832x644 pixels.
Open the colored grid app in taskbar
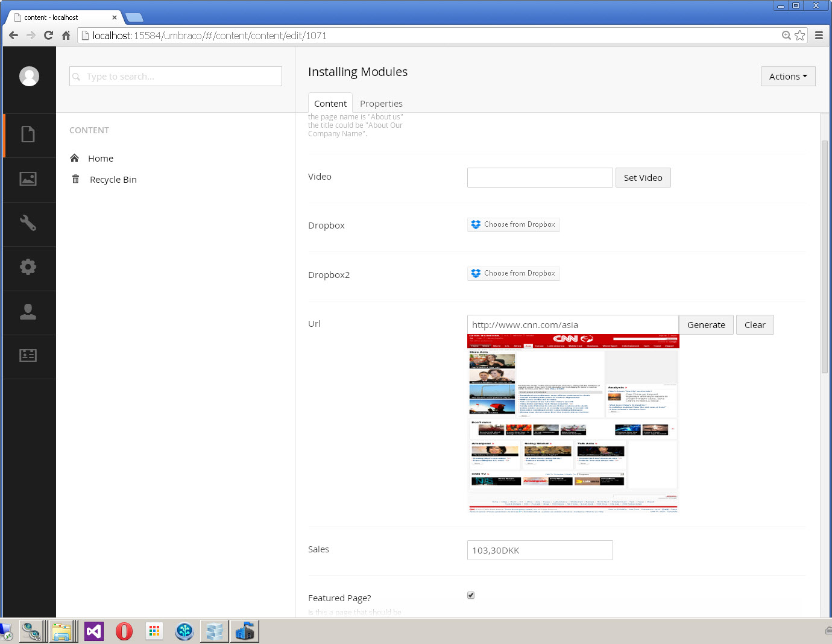pos(154,631)
